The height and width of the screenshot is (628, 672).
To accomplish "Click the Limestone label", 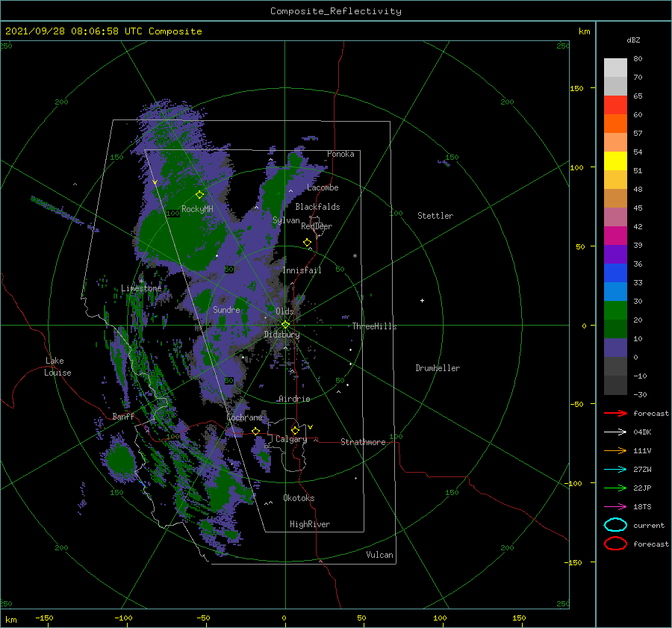I will (141, 288).
